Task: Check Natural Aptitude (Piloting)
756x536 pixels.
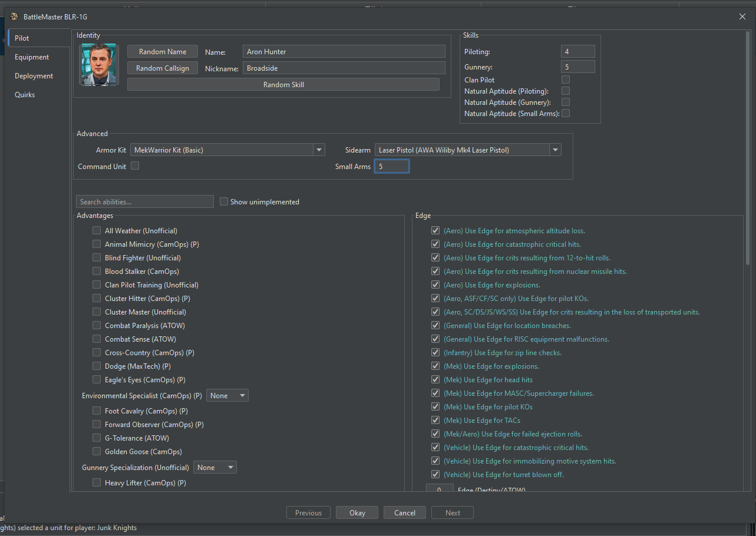Action: [x=566, y=91]
